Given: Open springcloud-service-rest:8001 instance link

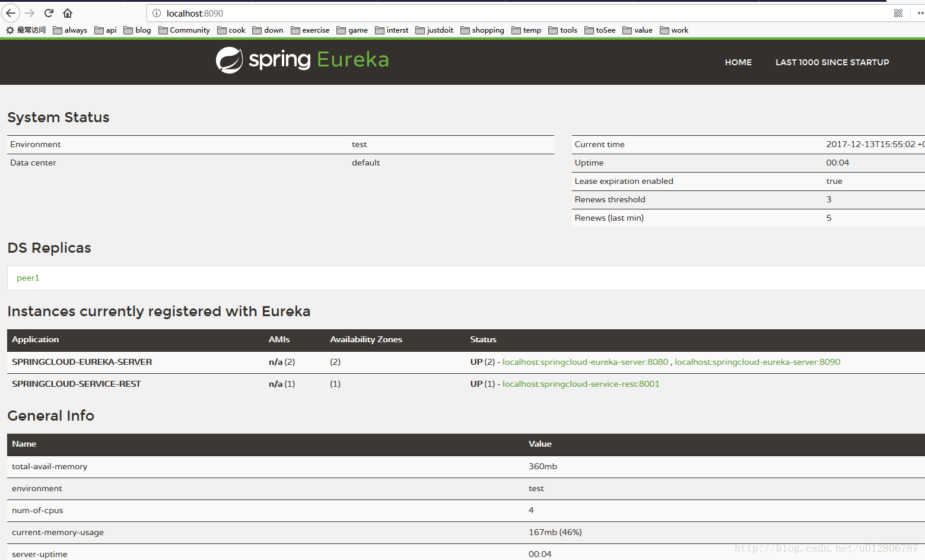Looking at the screenshot, I should click(x=581, y=384).
